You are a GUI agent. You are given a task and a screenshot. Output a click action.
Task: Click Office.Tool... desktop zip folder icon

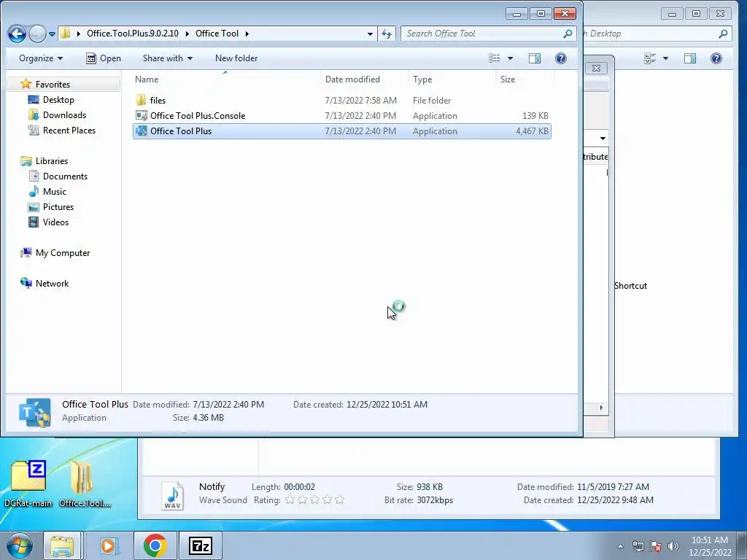click(82, 476)
